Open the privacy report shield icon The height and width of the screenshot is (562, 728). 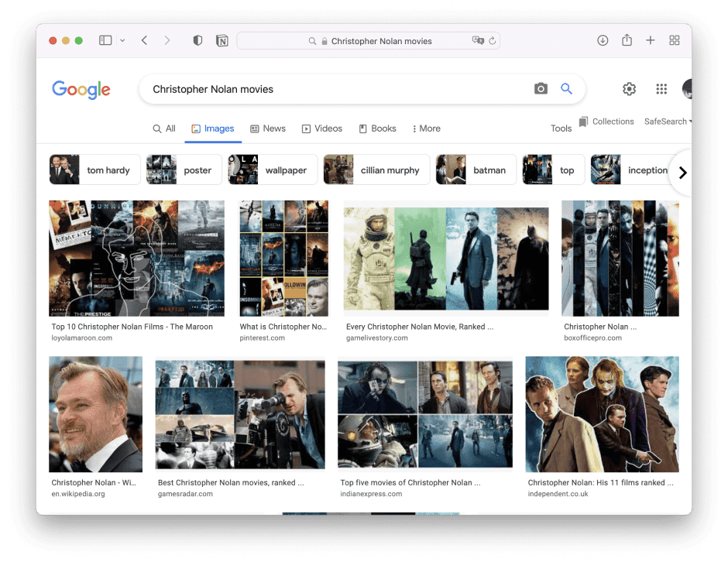197,40
